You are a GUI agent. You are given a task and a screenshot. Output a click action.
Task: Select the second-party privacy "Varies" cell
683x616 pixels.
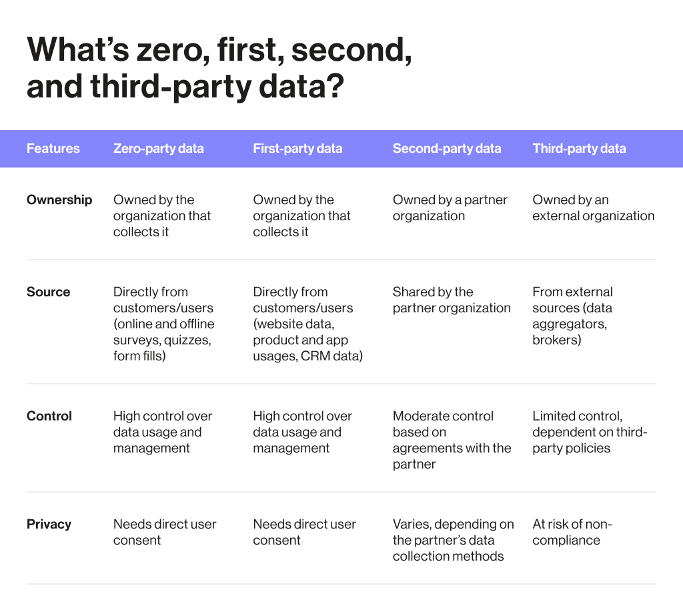click(x=453, y=540)
